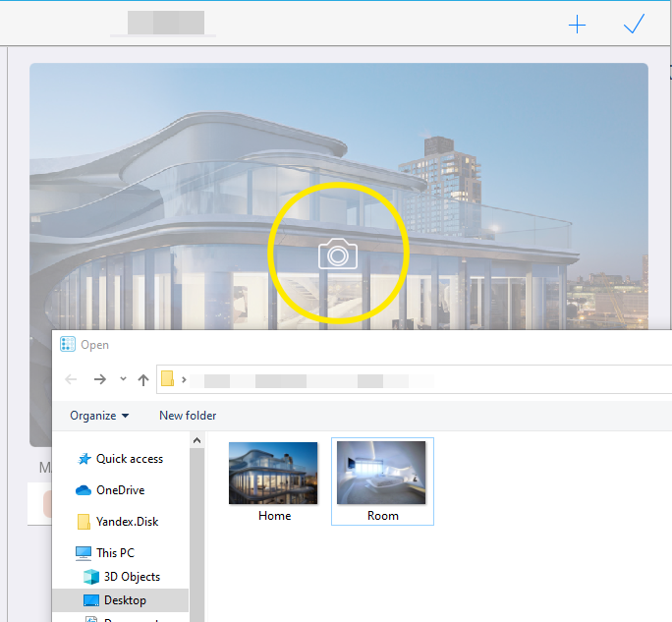Click the forward arrow in Open dialog

pos(99,379)
